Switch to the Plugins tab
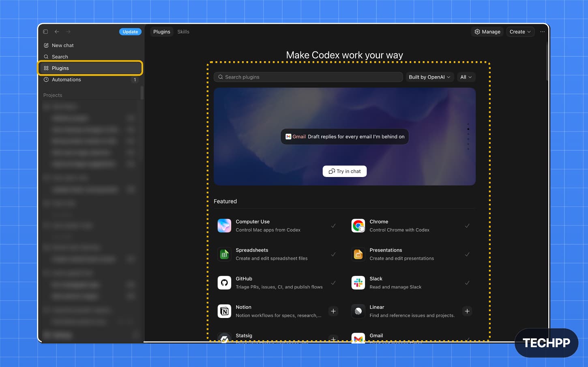 coord(162,32)
